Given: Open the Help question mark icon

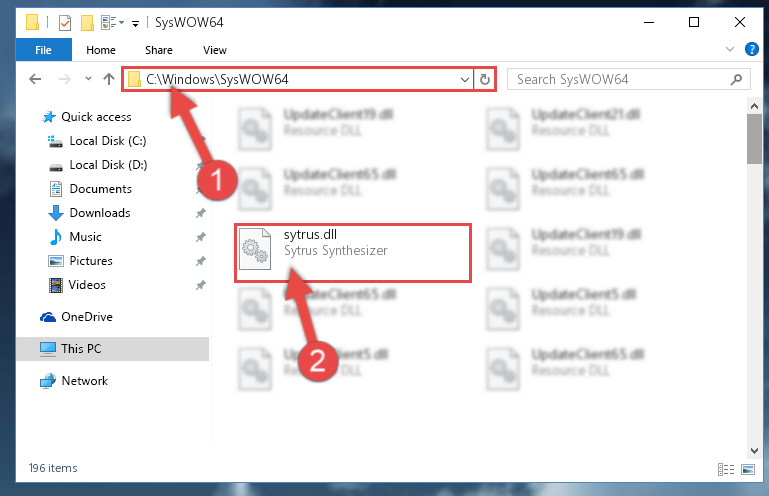Looking at the screenshot, I should point(751,49).
